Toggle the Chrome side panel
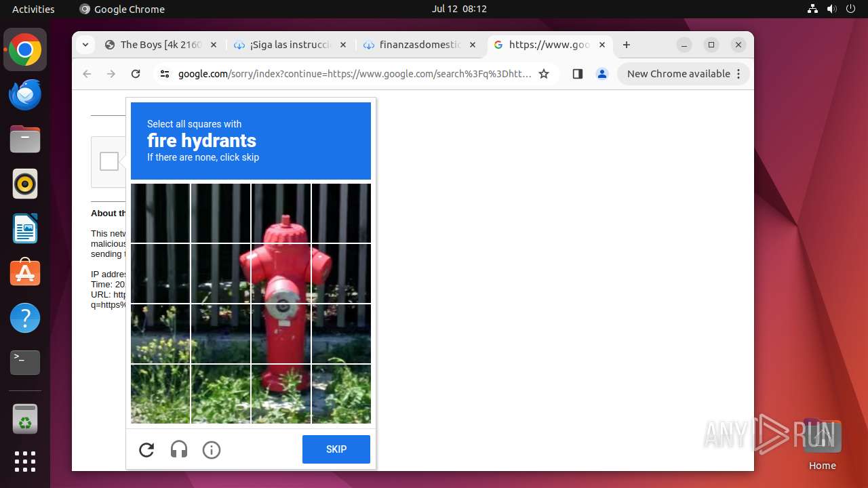868x488 pixels. click(x=578, y=74)
